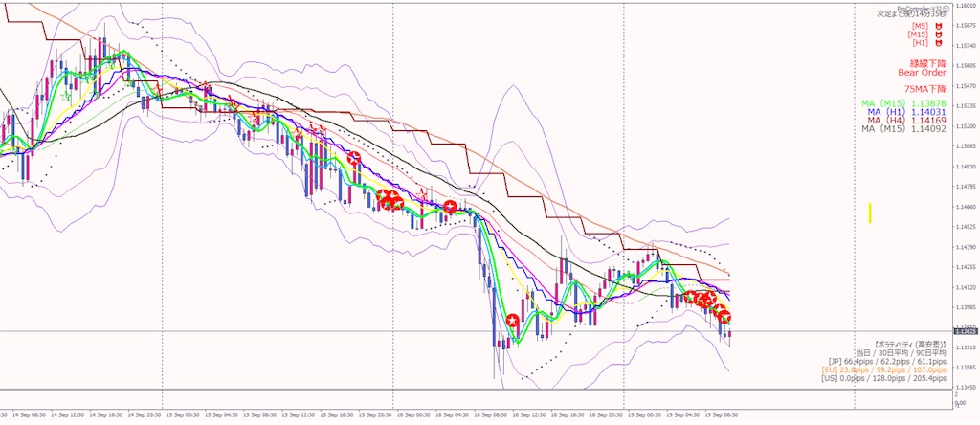Image resolution: width=980 pixels, height=425 pixels.
Task: Click the '当日 / 30日平均 / 90日平均' header line
Action: pyautogui.click(x=902, y=353)
